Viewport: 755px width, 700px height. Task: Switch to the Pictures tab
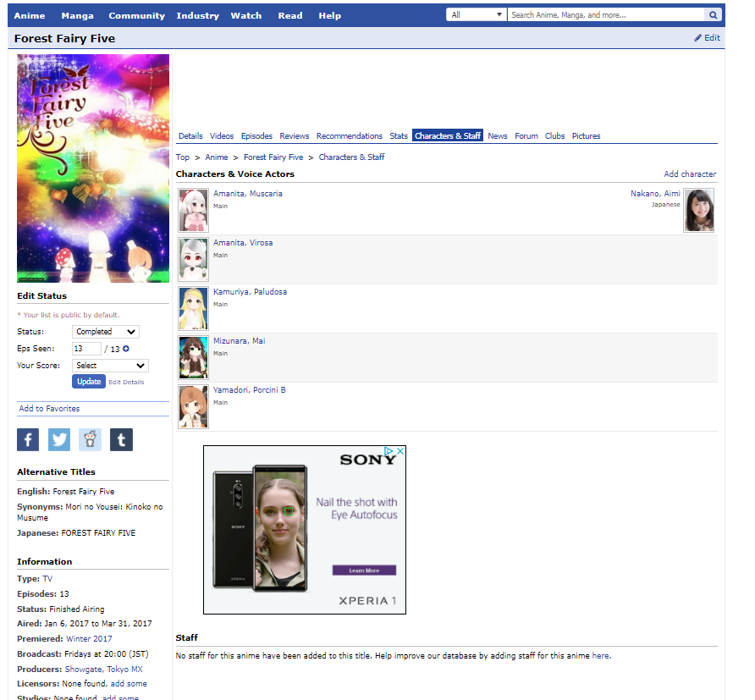tap(586, 135)
